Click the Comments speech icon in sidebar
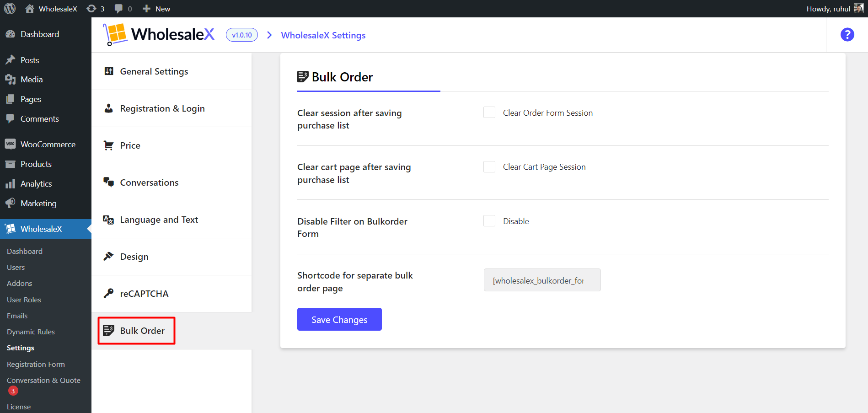The image size is (868, 413). point(10,119)
